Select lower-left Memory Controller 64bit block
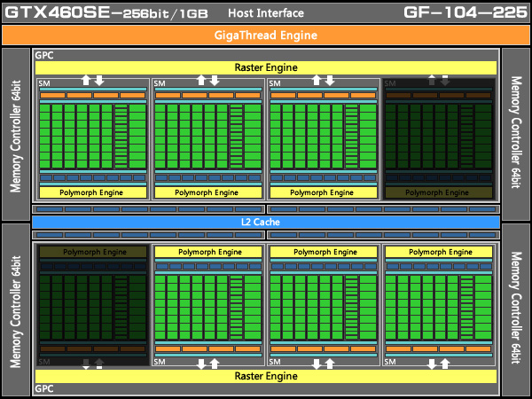The width and height of the screenshot is (532, 399). (x=16, y=310)
